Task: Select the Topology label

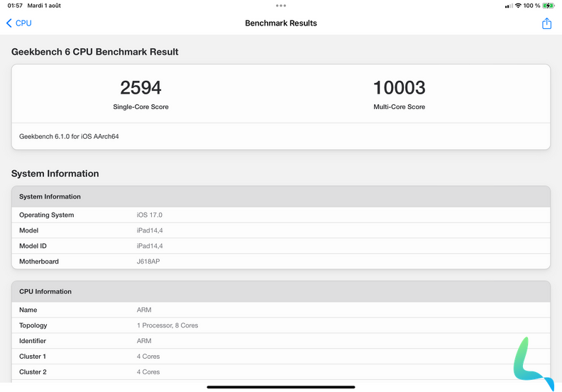Action: pos(33,325)
